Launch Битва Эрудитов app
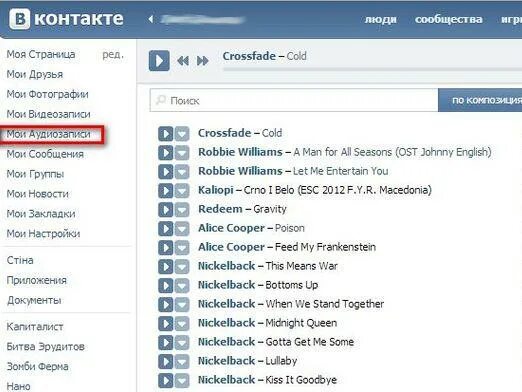The image size is (522, 392). click(46, 347)
